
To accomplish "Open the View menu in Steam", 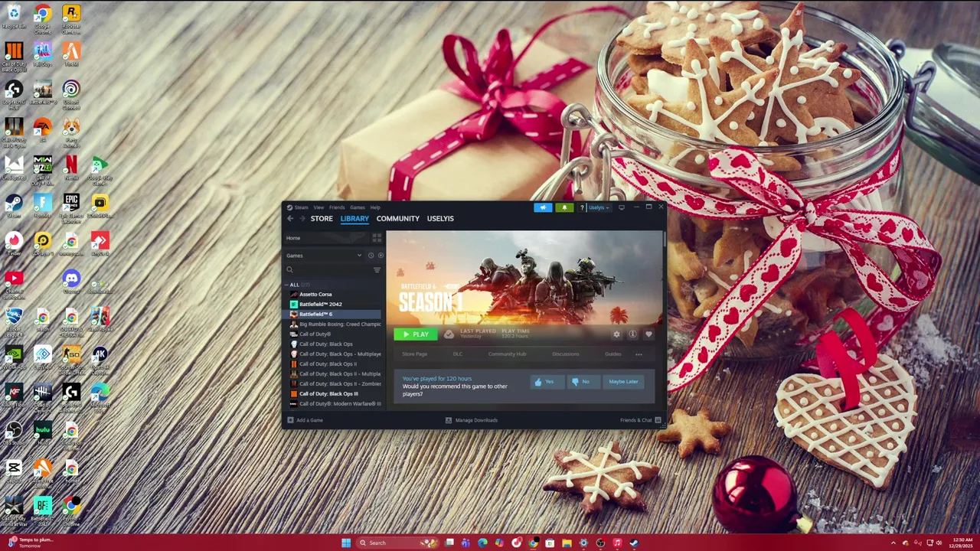I will [x=318, y=207].
